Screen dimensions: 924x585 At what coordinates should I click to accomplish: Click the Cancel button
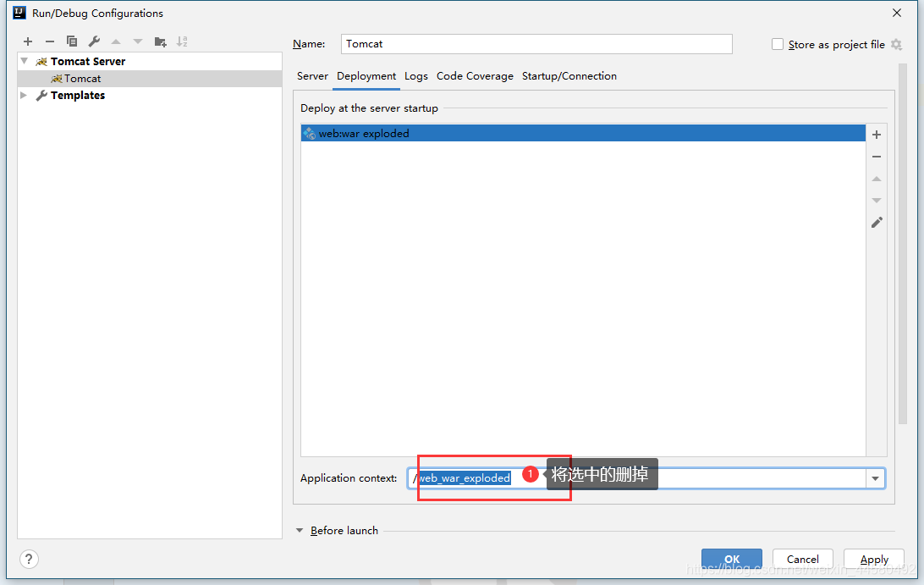click(x=803, y=559)
